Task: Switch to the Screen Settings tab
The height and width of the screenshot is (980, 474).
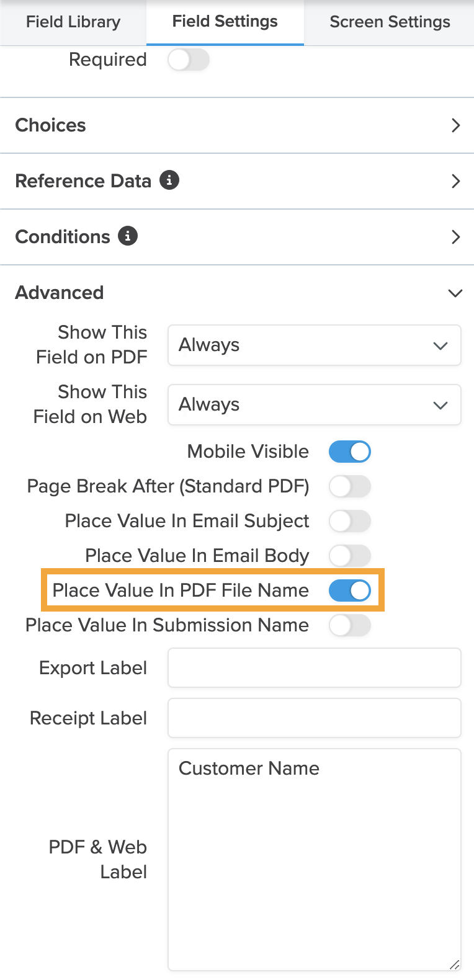Action: coord(390,22)
